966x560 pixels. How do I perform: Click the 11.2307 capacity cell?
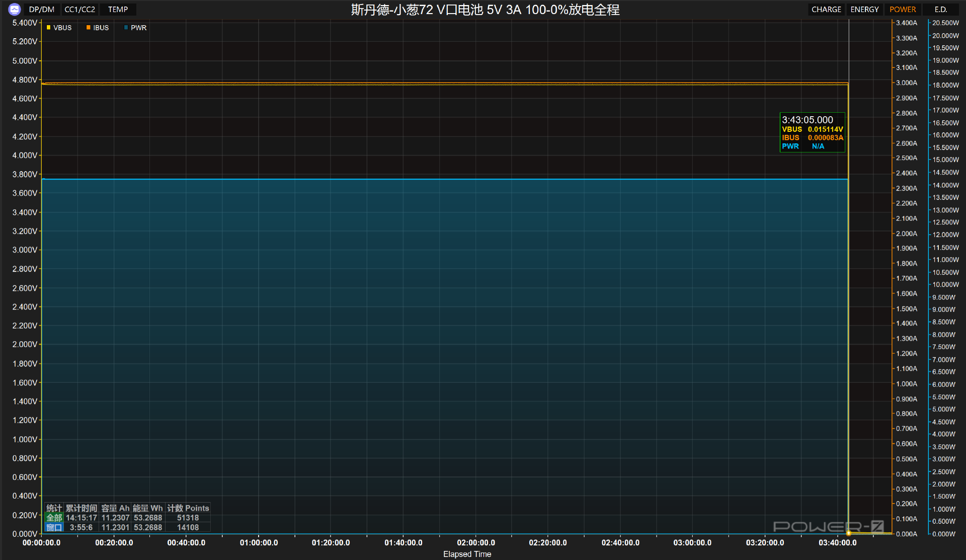[115, 518]
